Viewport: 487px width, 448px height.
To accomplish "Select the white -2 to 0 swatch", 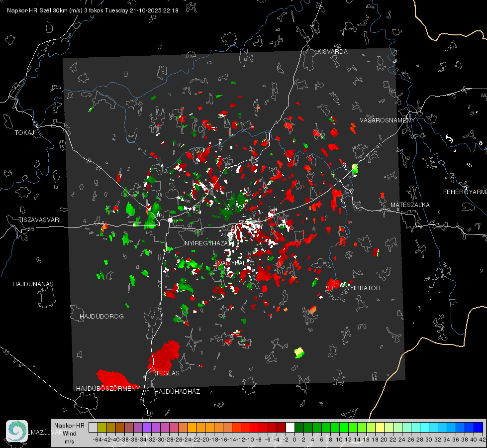I will tap(290, 427).
